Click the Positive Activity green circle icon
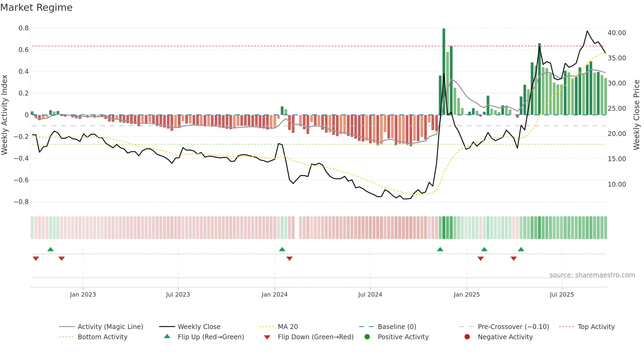Image resolution: width=644 pixels, height=362 pixels. 367,337
